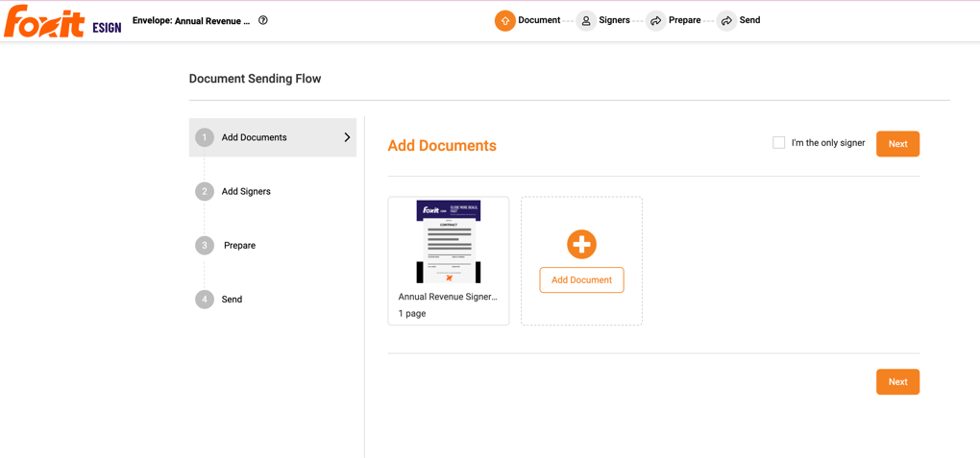Go to Send step label in header
Viewport: 980px width, 458px height.
750,20
